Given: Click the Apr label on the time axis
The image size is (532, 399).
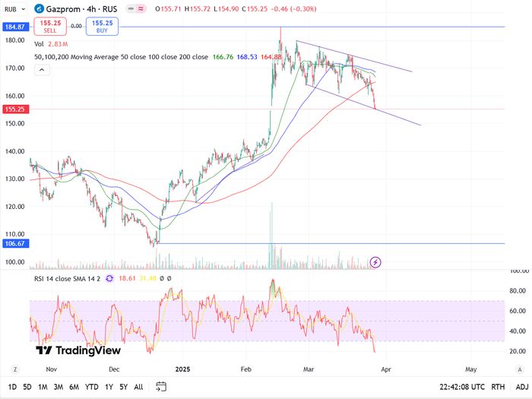Looking at the screenshot, I should coord(386,369).
